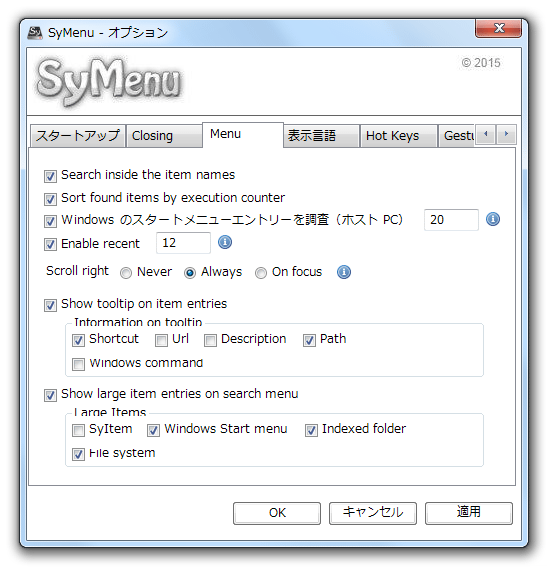Enable the Url tooltip checkbox

(x=162, y=340)
